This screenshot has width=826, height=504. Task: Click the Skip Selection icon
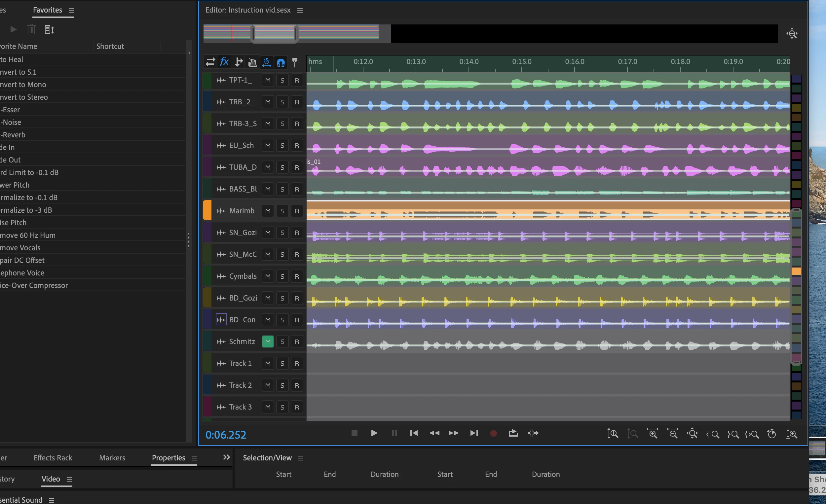533,433
